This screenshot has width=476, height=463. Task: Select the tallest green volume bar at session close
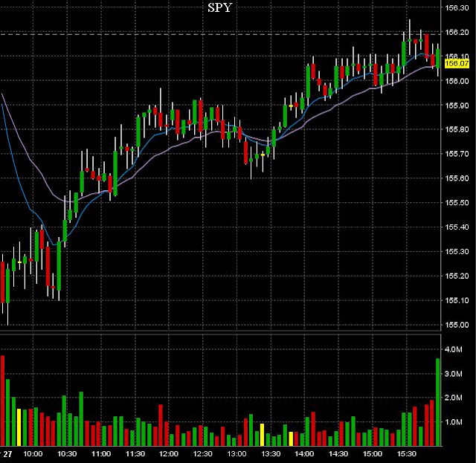(438, 402)
